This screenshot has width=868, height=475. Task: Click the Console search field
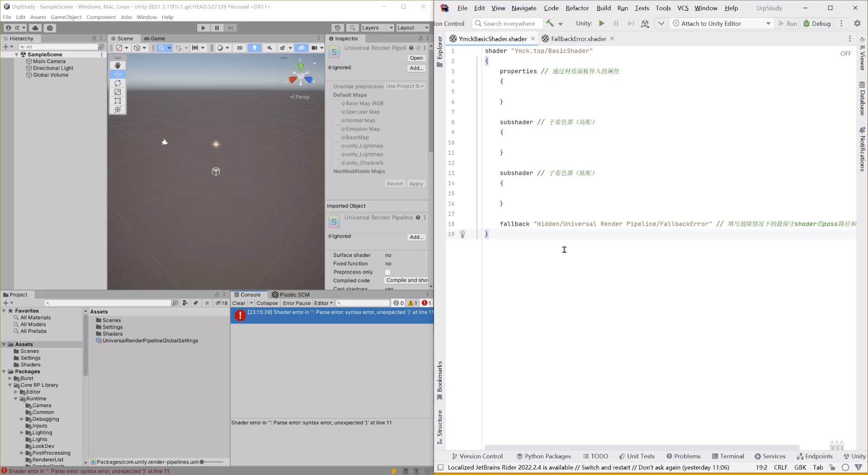point(364,303)
